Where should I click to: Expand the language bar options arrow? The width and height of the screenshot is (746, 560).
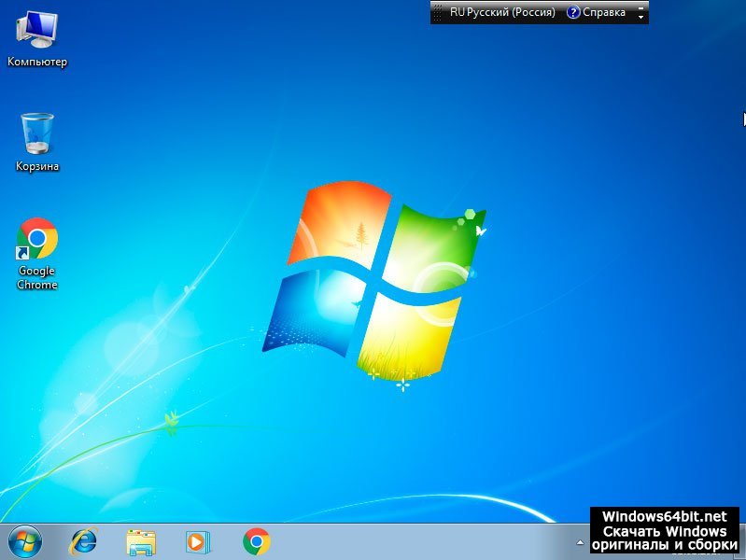[640, 17]
